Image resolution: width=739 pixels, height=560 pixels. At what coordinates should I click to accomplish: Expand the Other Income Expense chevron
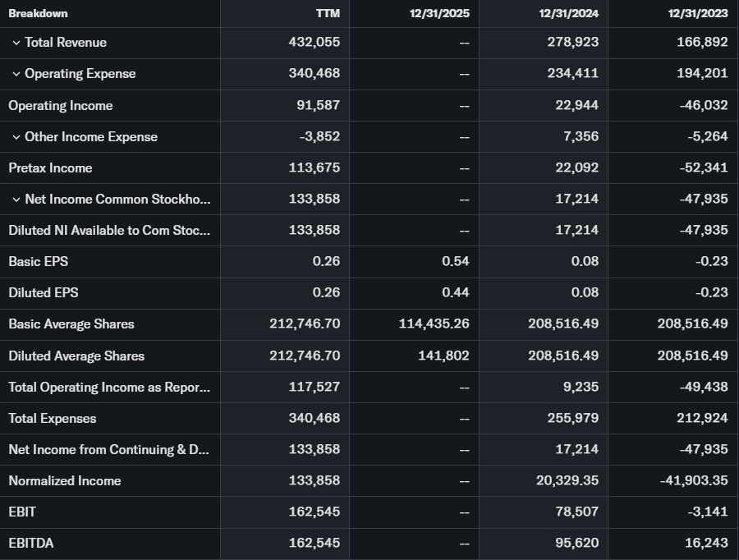pyautogui.click(x=16, y=137)
